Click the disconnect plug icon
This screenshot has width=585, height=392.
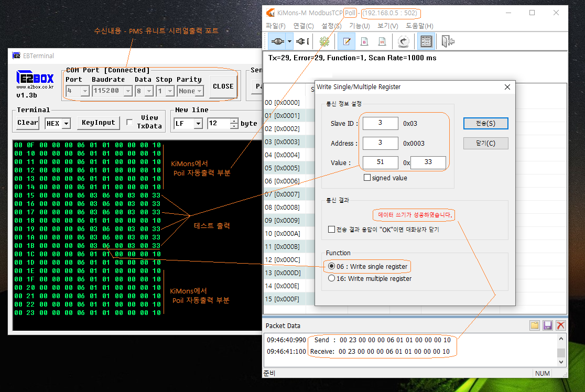tap(302, 41)
